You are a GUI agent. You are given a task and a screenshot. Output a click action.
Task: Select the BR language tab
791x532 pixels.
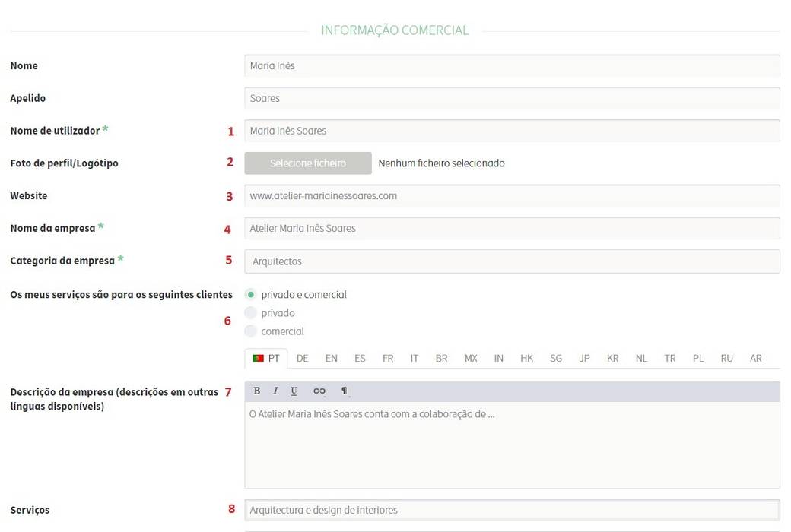[x=441, y=358]
